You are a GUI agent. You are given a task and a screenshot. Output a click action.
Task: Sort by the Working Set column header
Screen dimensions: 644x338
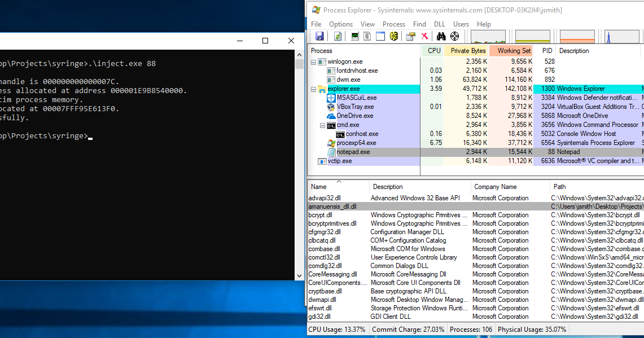511,51
